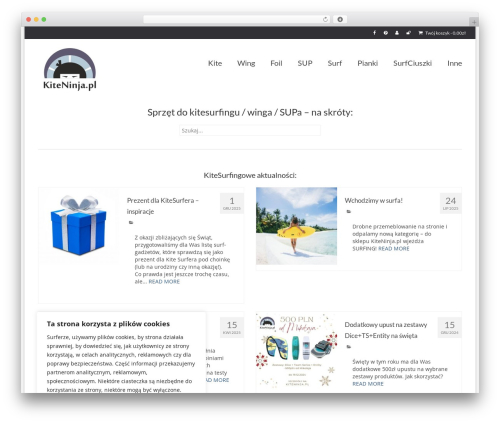
Task: Open the Surf menu
Action: point(335,63)
